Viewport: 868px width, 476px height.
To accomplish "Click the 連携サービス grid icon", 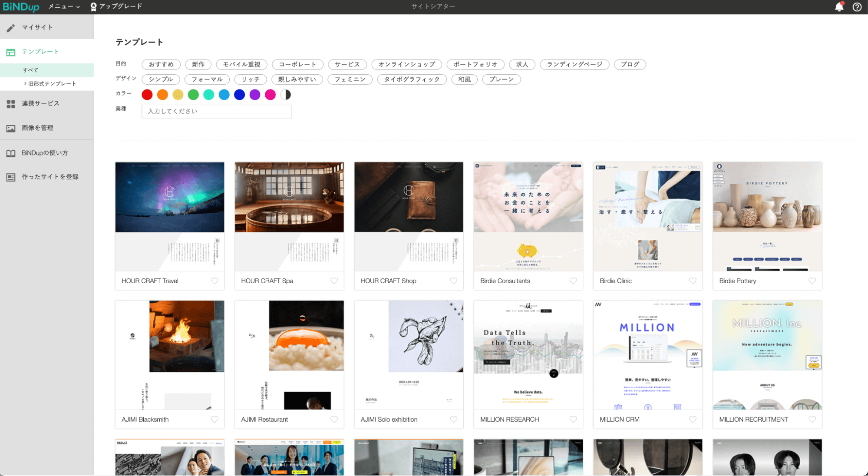I will point(11,104).
